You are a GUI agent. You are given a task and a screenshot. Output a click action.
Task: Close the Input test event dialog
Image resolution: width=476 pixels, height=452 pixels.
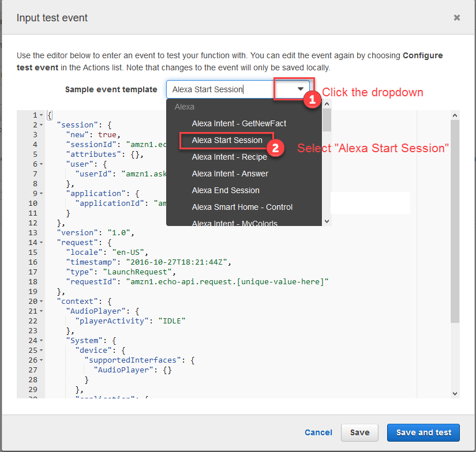point(456,18)
